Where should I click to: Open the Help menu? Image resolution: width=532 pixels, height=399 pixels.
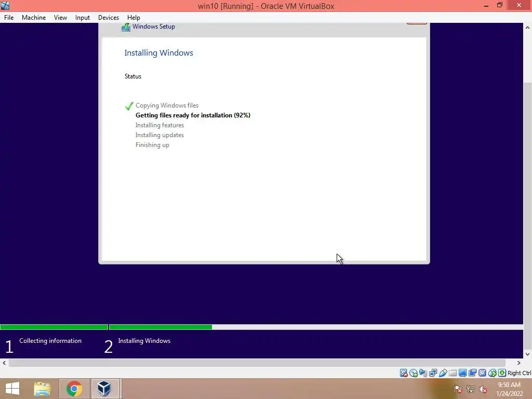134,18
